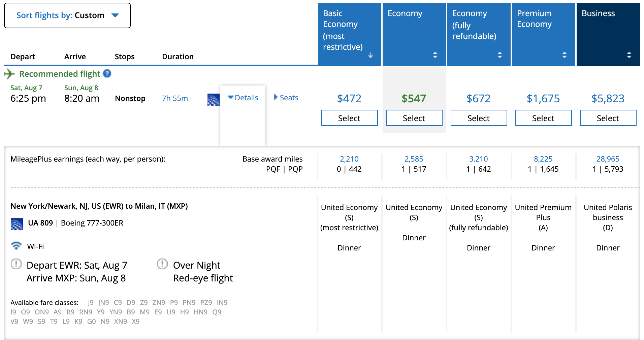Click sort arrows in Economy fully refundable header
Image resolution: width=644 pixels, height=340 pixels.
click(500, 55)
